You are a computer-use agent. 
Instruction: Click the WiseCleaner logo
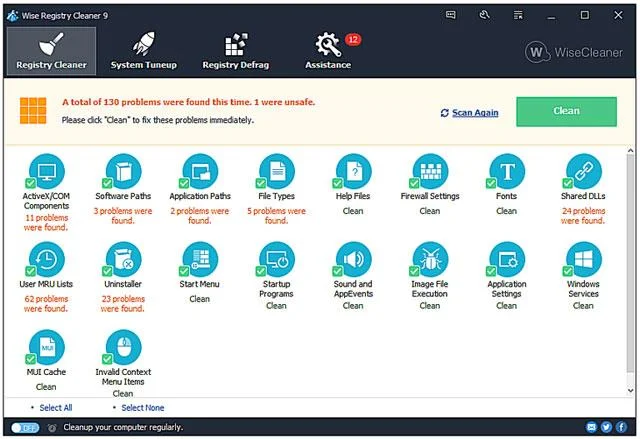tap(574, 52)
